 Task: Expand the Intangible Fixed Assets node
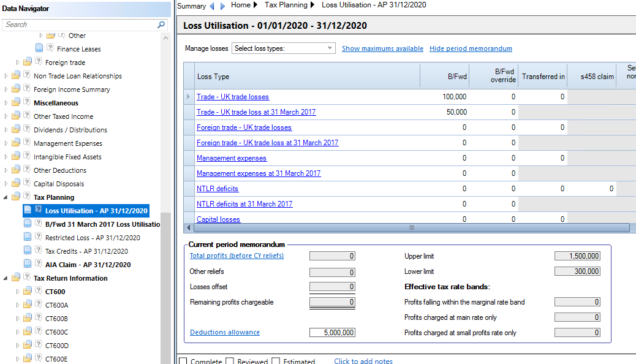point(6,157)
